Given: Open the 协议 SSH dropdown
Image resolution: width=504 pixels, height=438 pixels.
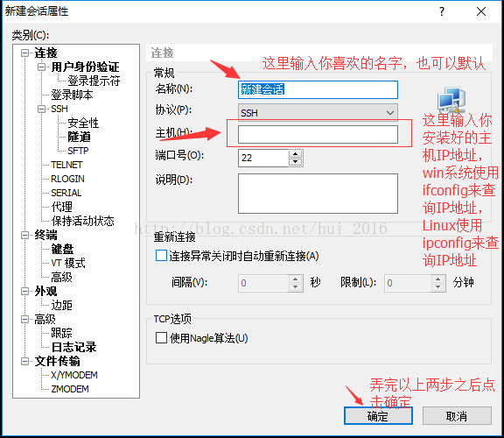Looking at the screenshot, I should [318, 113].
